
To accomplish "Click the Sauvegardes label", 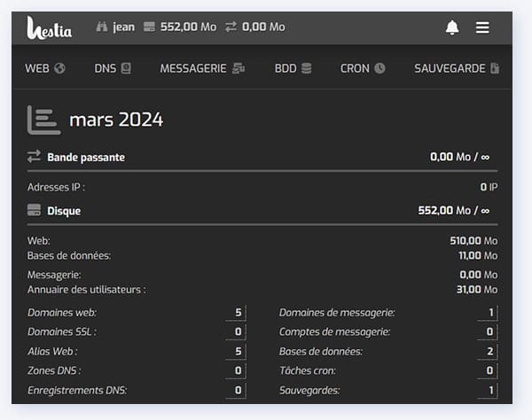I will click(x=309, y=391).
